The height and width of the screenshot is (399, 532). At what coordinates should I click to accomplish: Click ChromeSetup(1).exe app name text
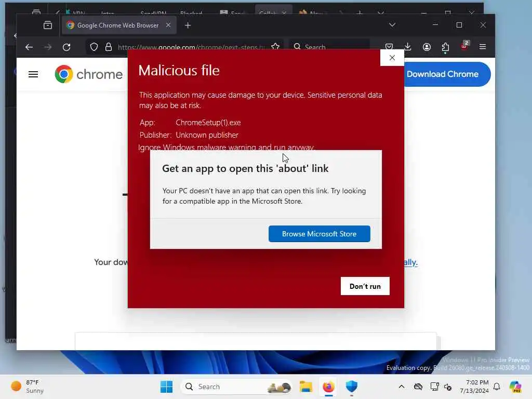(x=208, y=123)
